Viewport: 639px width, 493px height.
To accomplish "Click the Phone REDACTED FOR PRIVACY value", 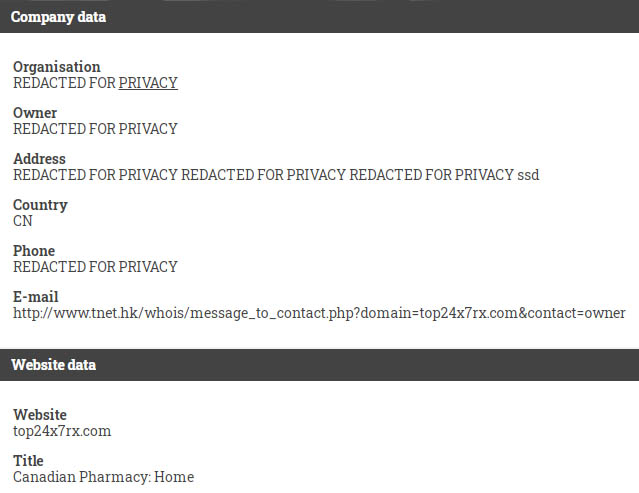I will pos(95,267).
